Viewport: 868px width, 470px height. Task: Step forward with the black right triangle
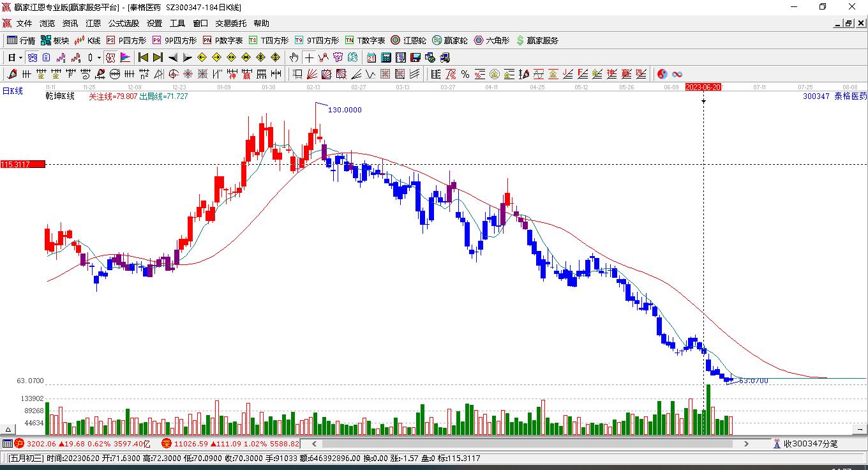187,57
